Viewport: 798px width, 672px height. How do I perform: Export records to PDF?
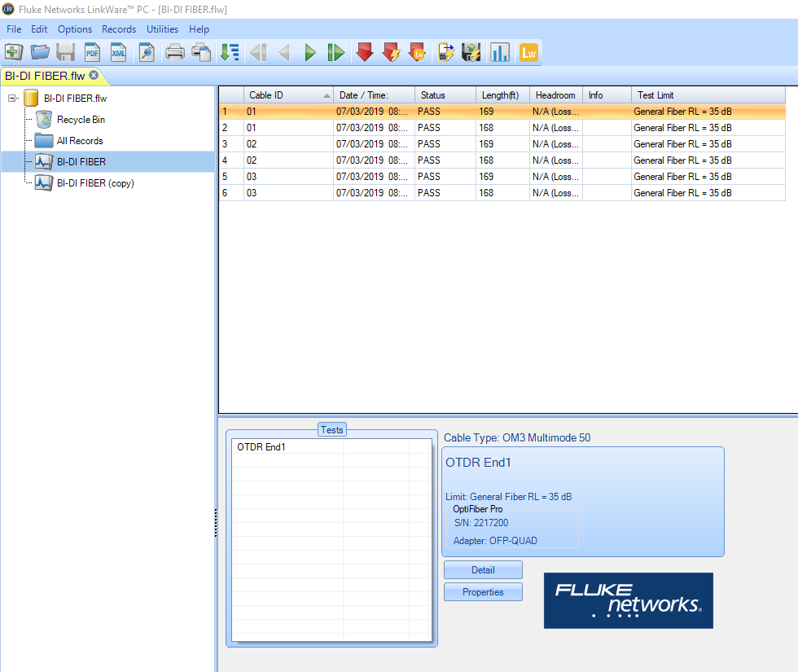[x=92, y=52]
